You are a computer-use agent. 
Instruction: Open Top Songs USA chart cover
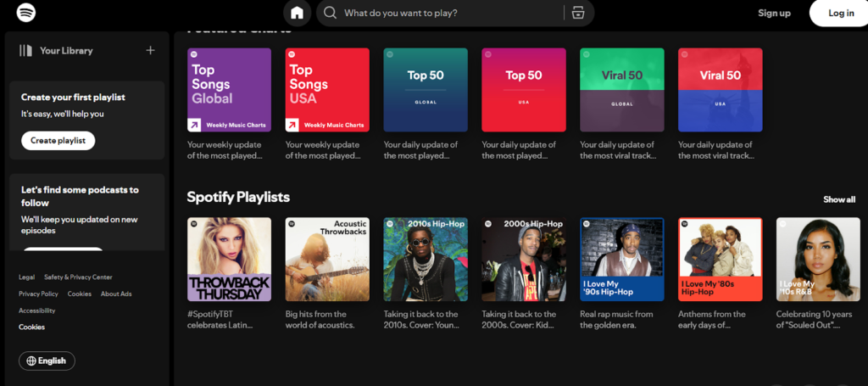point(327,90)
